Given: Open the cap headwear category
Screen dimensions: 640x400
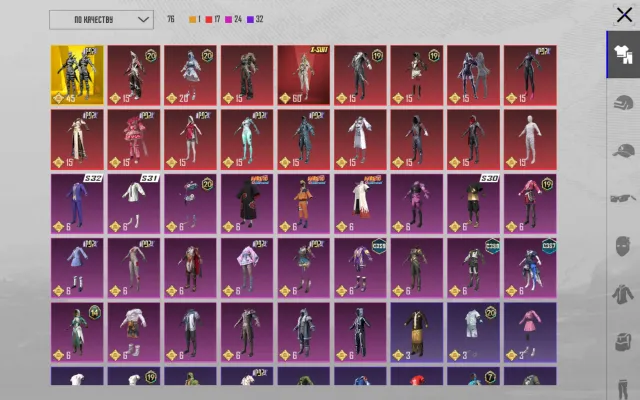Looking at the screenshot, I should (x=623, y=151).
